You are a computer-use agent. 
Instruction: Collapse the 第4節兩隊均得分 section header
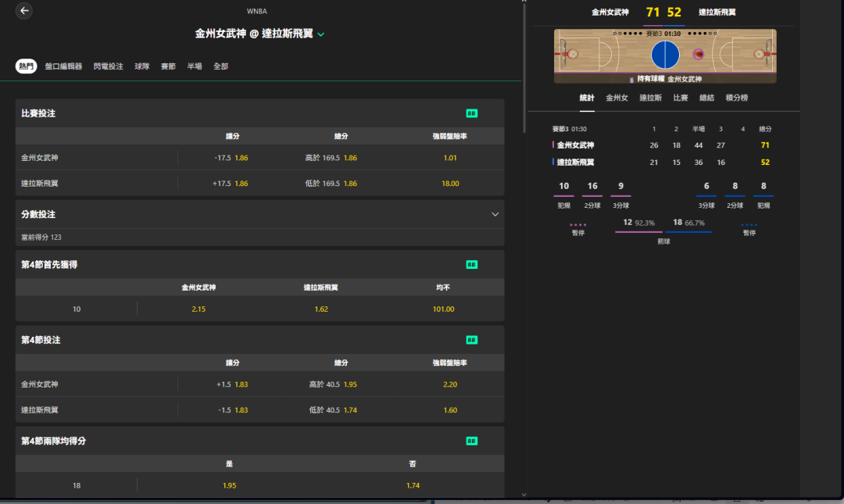[259, 441]
